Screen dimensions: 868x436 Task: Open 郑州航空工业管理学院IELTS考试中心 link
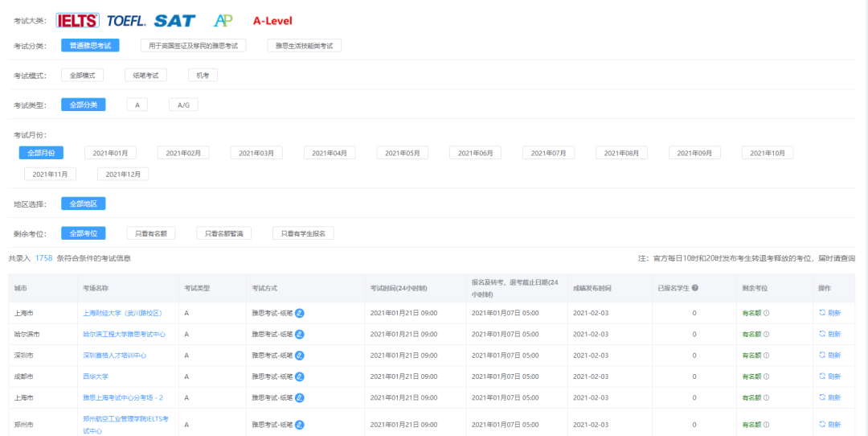125,425
